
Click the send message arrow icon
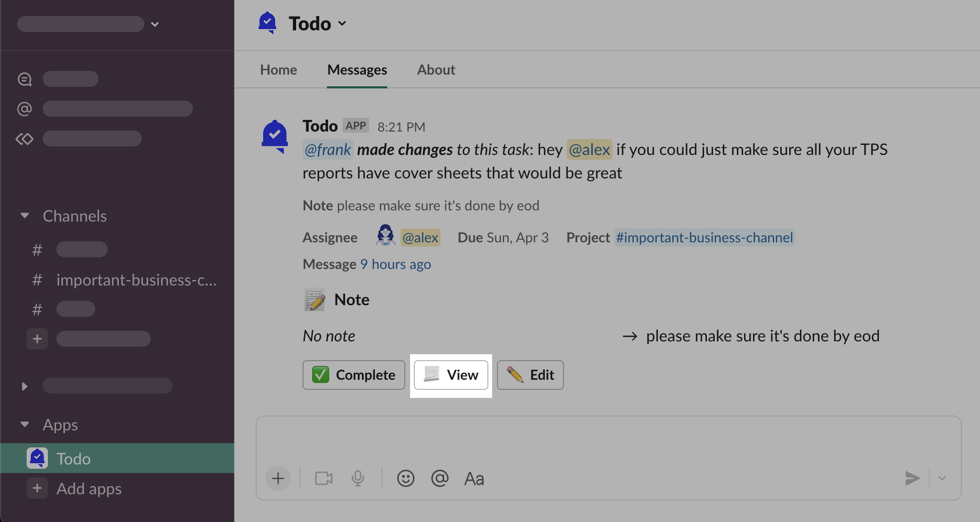click(x=912, y=478)
